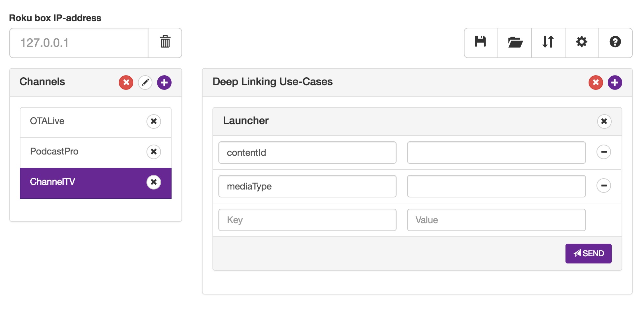Open a saved configuration file
The image size is (644, 311).
pos(514,43)
